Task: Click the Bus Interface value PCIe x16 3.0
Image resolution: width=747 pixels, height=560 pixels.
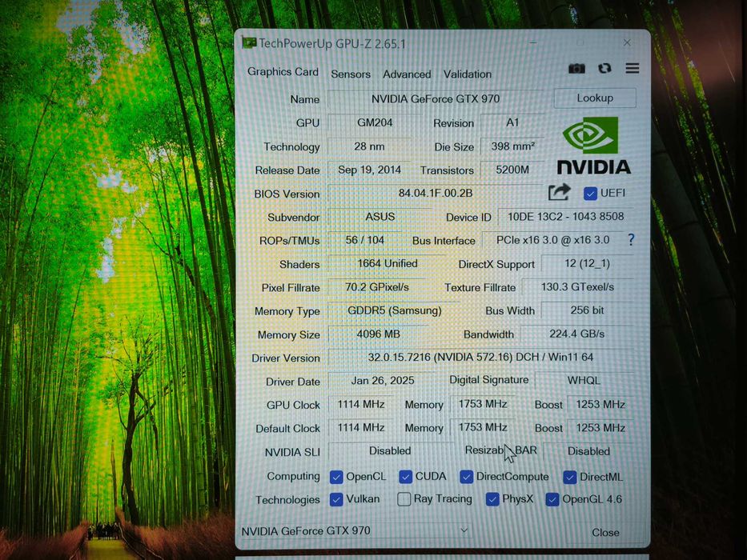Action: tap(552, 240)
